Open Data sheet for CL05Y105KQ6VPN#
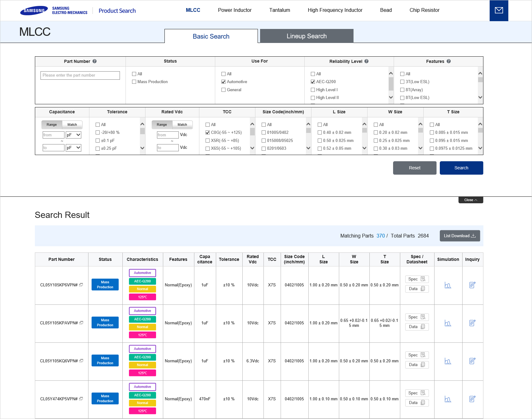The width and height of the screenshot is (532, 419). pyautogui.click(x=417, y=365)
